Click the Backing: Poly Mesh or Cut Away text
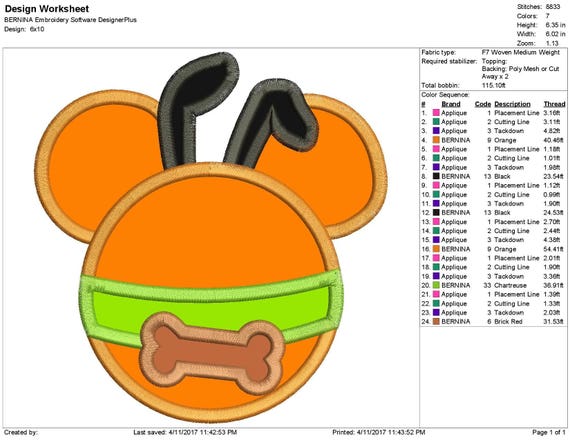Screen dimensions: 570x440 pyautogui.click(x=520, y=73)
